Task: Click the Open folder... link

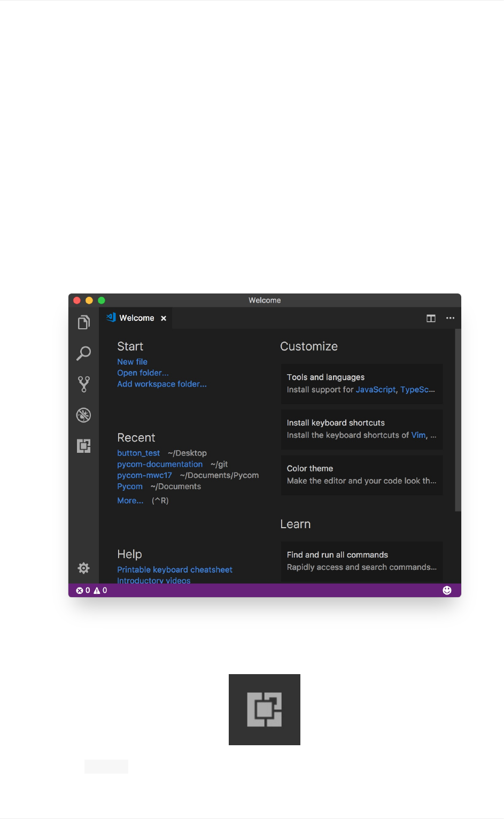Action: pos(143,373)
